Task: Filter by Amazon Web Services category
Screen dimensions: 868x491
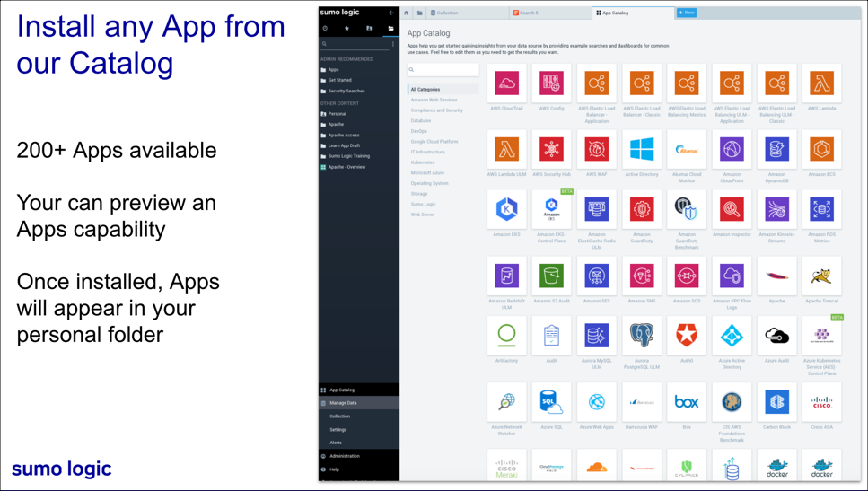Action: pos(434,100)
